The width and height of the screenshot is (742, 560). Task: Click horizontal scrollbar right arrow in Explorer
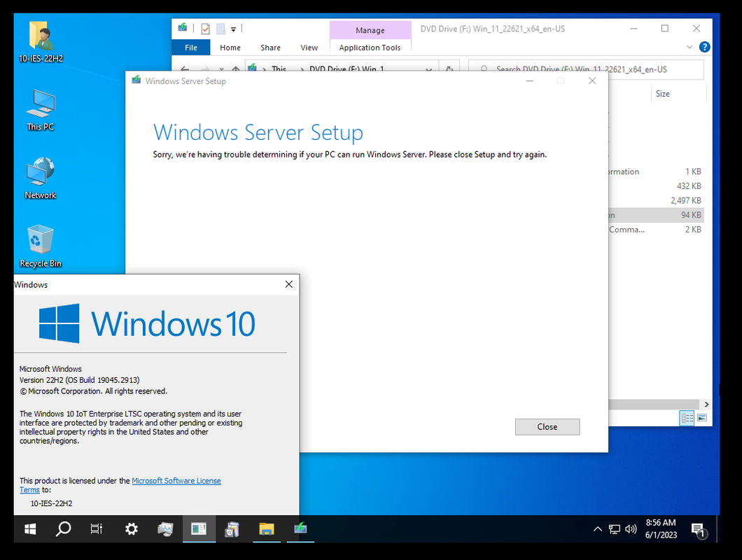point(706,405)
